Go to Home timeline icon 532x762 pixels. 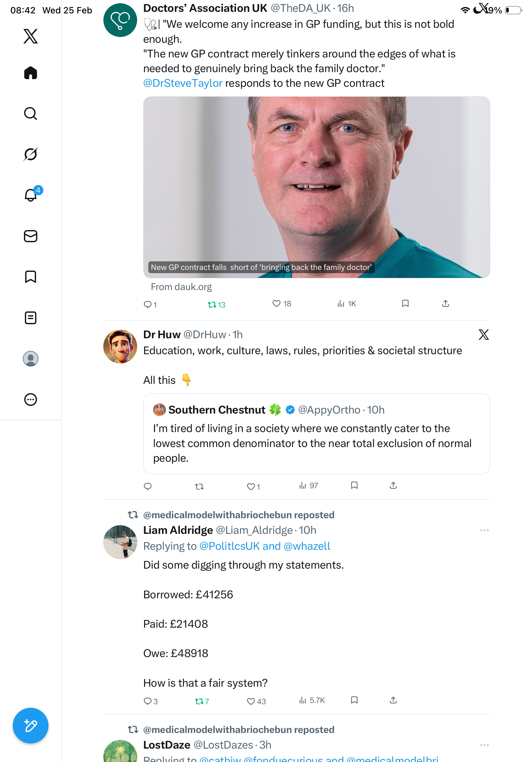tap(31, 73)
